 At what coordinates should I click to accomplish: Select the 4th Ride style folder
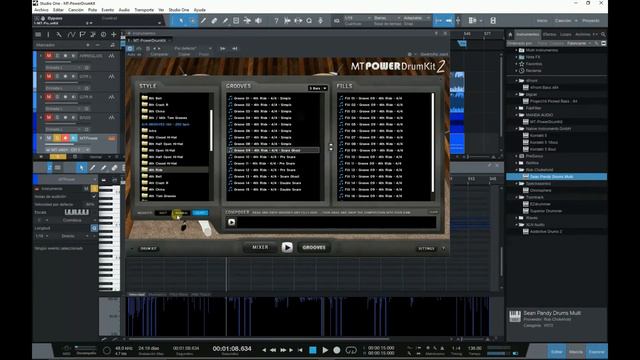pyautogui.click(x=175, y=169)
